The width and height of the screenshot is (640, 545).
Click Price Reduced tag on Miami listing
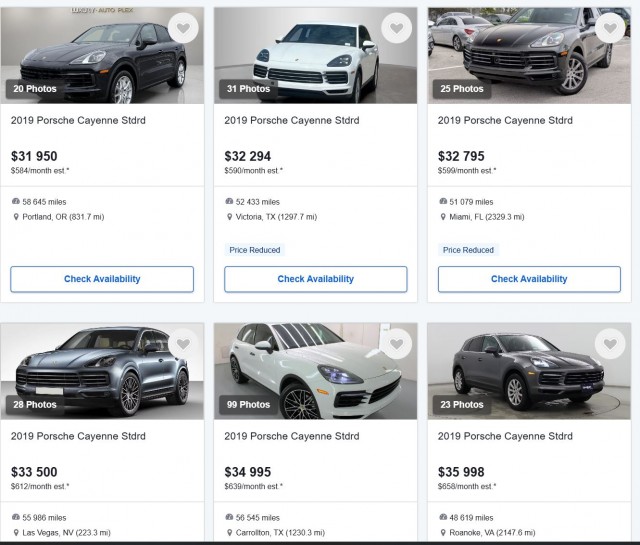[469, 250]
